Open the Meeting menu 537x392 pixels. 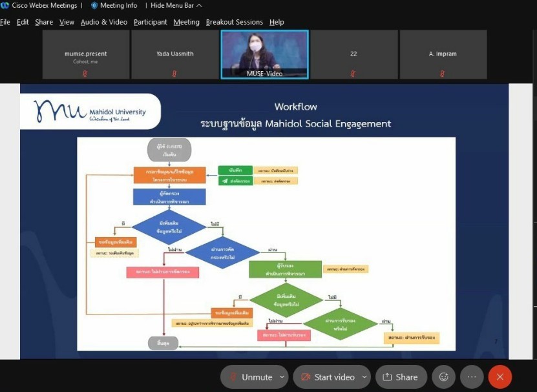[x=186, y=22]
